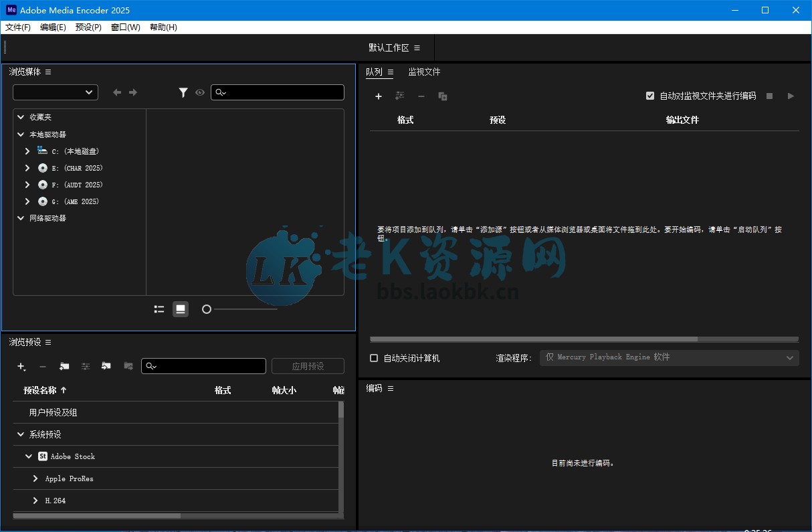The image size is (812, 532).
Task: Click the Adobe Stock St icon
Action: [x=43, y=456]
